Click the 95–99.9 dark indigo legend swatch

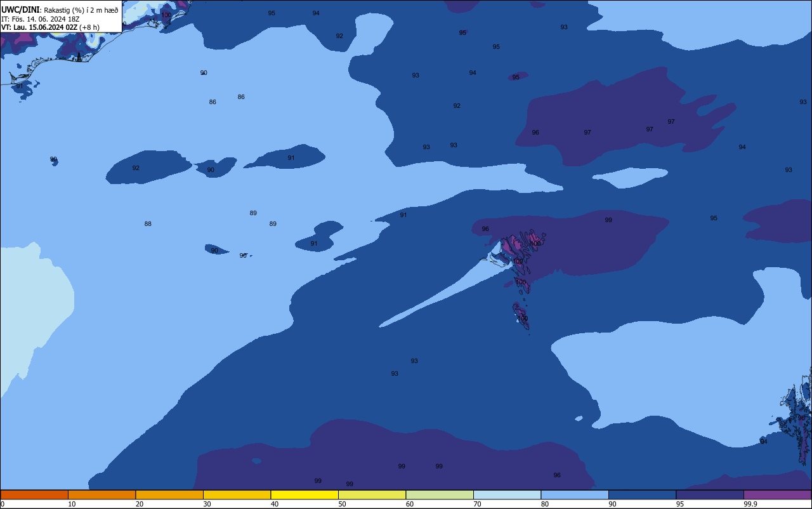(710, 494)
